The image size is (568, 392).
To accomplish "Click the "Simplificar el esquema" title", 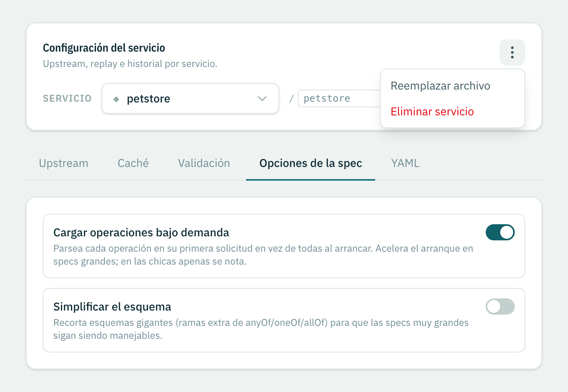I will pyautogui.click(x=112, y=307).
